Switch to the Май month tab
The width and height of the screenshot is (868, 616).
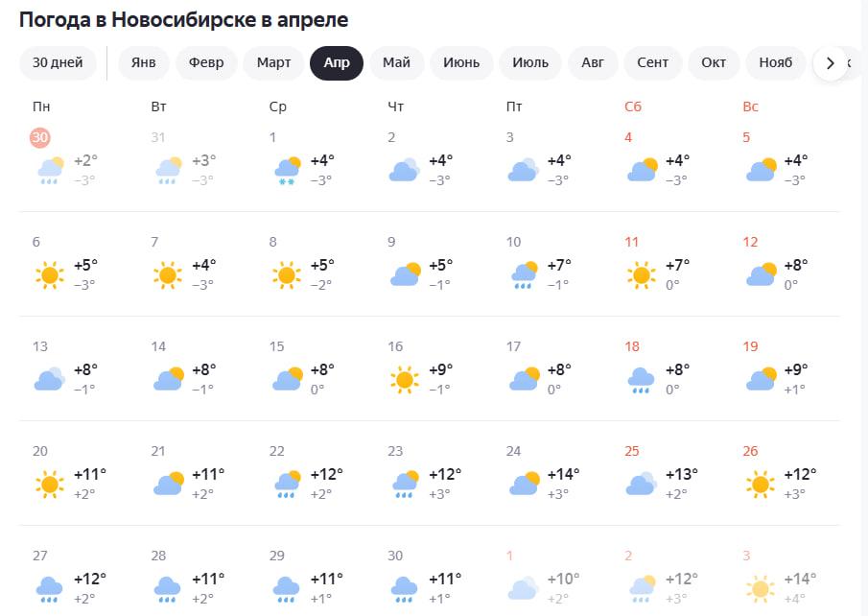click(396, 63)
